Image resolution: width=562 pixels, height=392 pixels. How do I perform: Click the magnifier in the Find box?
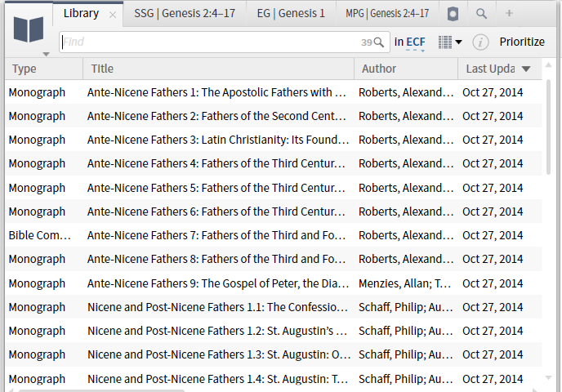(x=378, y=42)
